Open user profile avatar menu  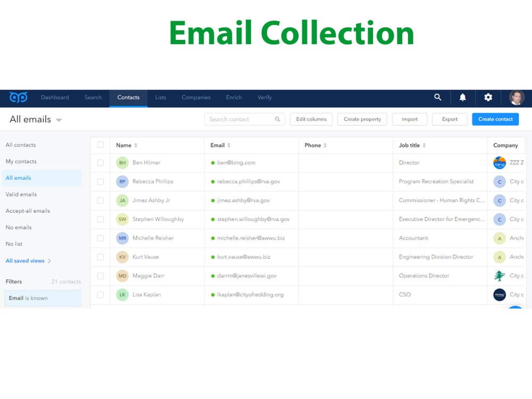tap(517, 98)
